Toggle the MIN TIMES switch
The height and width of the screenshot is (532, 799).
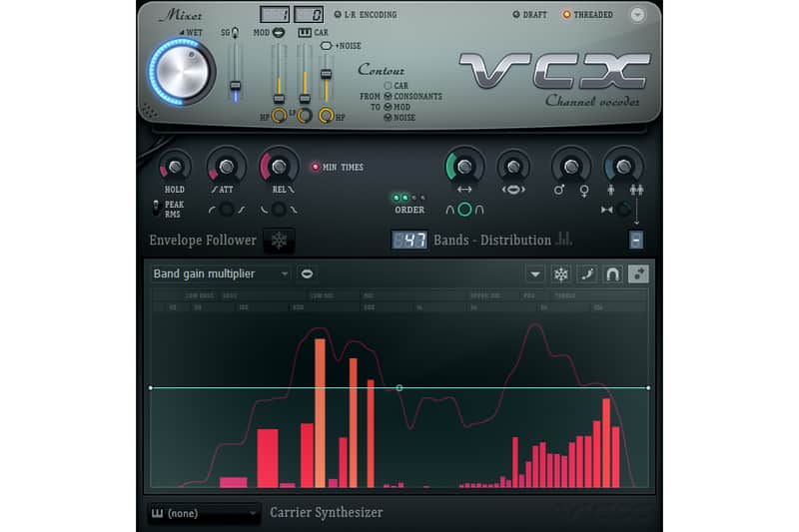coord(337,167)
